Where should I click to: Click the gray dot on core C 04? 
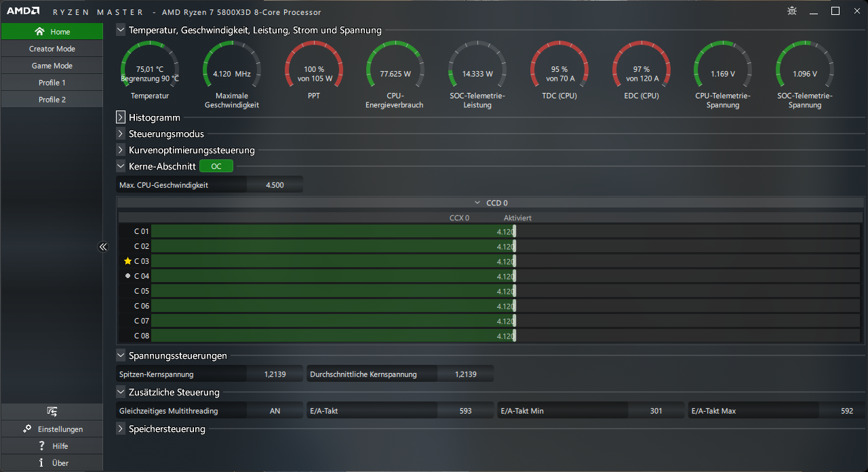[127, 276]
